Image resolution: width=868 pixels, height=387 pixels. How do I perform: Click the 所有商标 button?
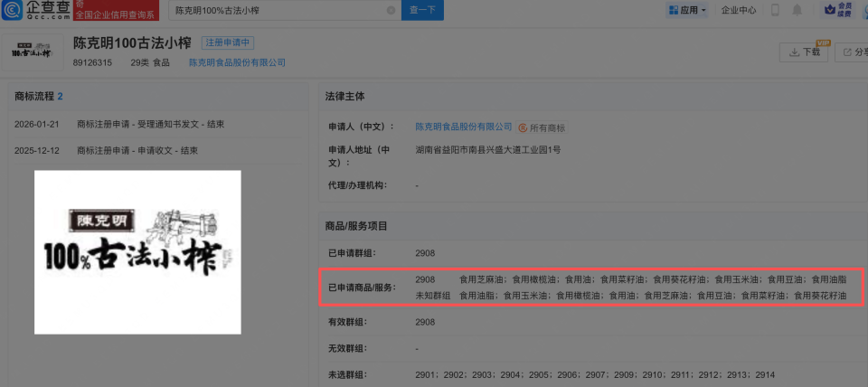542,127
